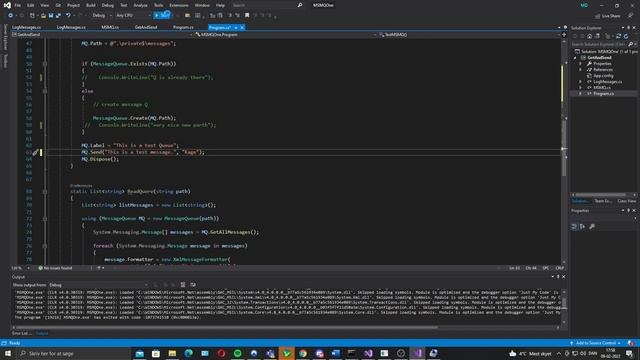Toggle auto-hide pin on Properties panel
Viewport: 640px width, 360px height.
629,211
